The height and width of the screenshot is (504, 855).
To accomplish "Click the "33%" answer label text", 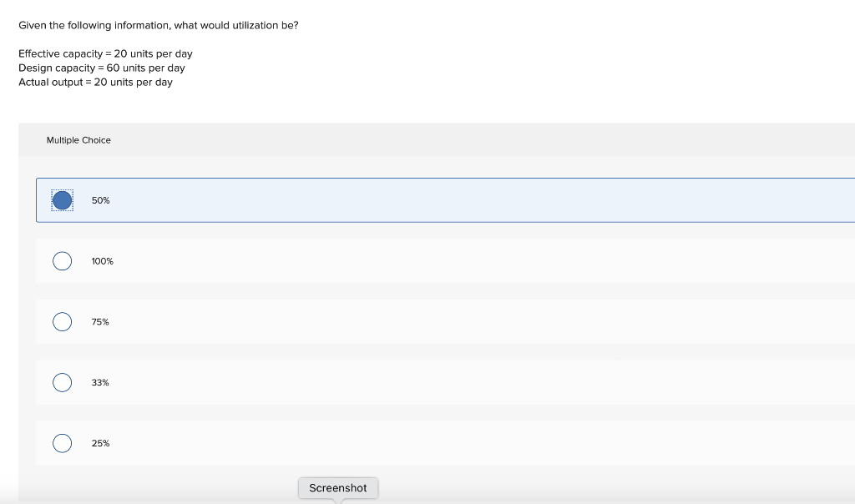I will point(100,382).
